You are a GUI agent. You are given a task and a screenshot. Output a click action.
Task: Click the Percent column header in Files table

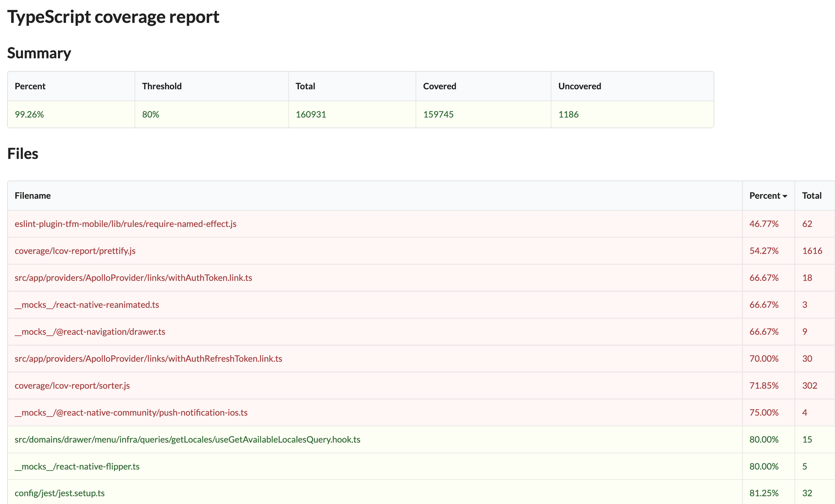coord(764,196)
